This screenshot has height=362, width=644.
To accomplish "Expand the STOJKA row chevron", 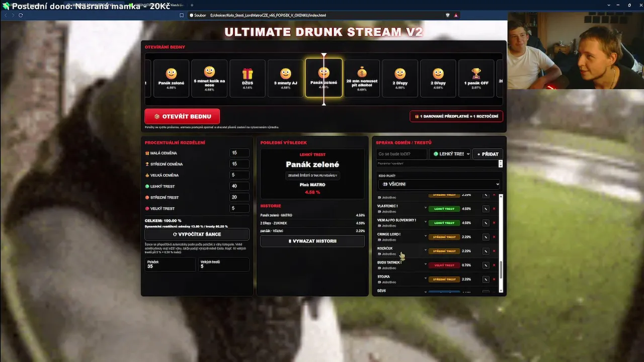I will 425,279.
